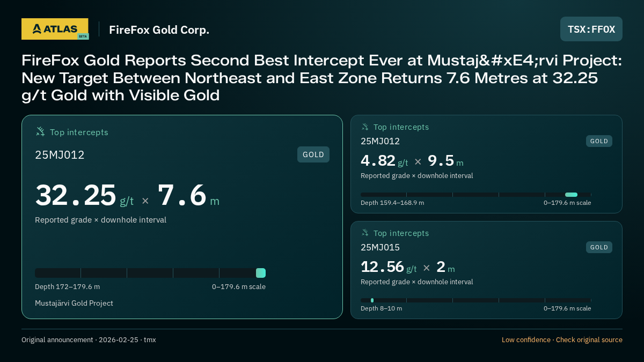Click the GOLD tag in the 4.82 g/t card
644x362 pixels.
tap(599, 141)
